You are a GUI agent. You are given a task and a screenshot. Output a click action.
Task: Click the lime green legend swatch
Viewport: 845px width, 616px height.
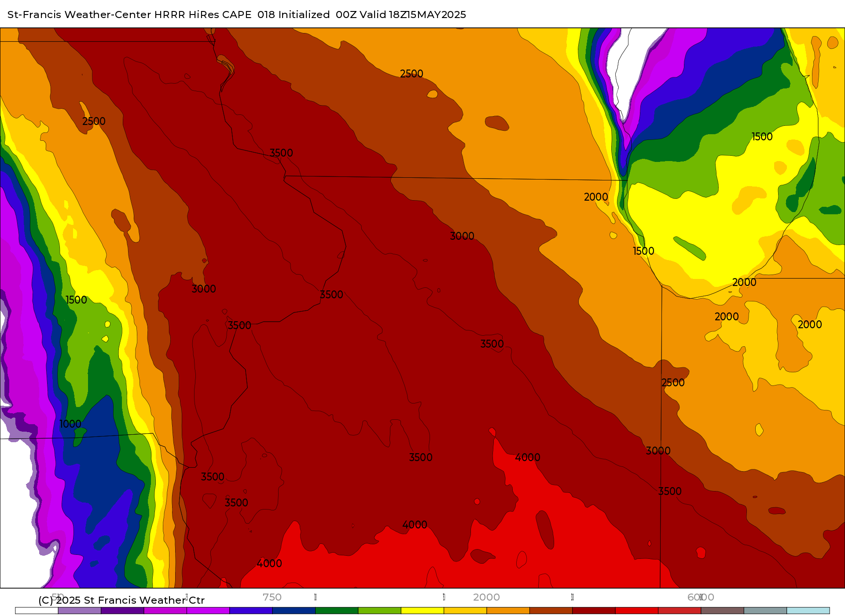click(x=380, y=611)
